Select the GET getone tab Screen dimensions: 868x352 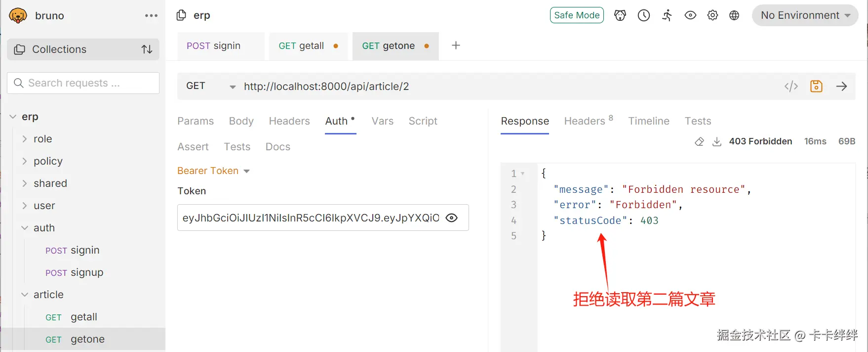395,46
